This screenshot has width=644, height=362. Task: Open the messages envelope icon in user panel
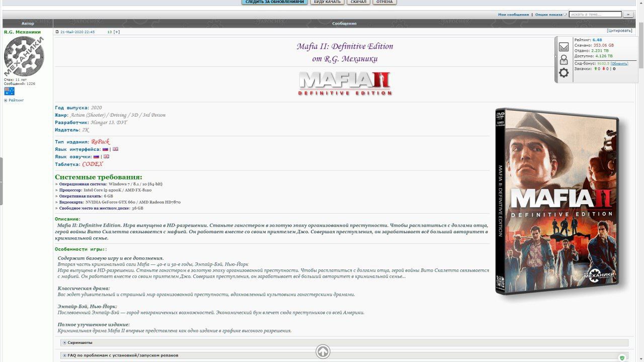(x=563, y=47)
